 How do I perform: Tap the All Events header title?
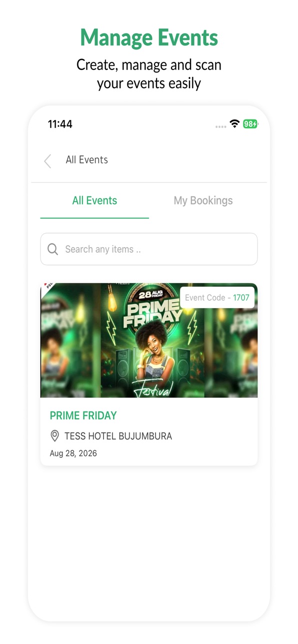[x=87, y=160]
